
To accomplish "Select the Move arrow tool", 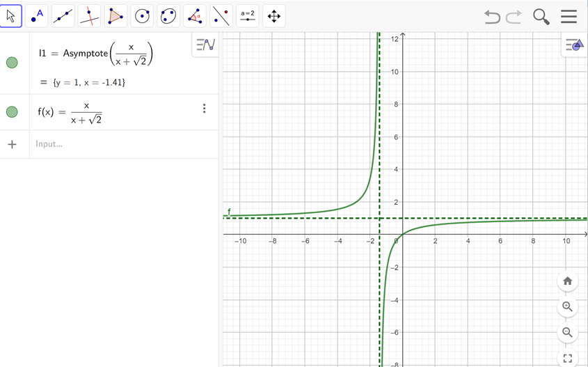I will 11,16.
